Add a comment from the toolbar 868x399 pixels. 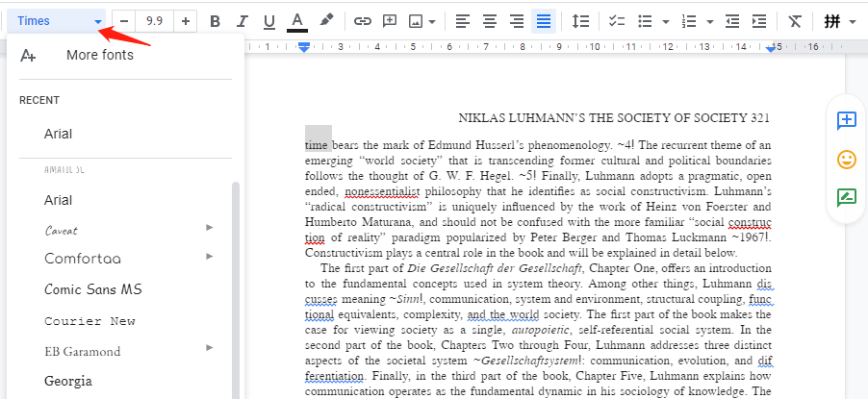tap(390, 21)
